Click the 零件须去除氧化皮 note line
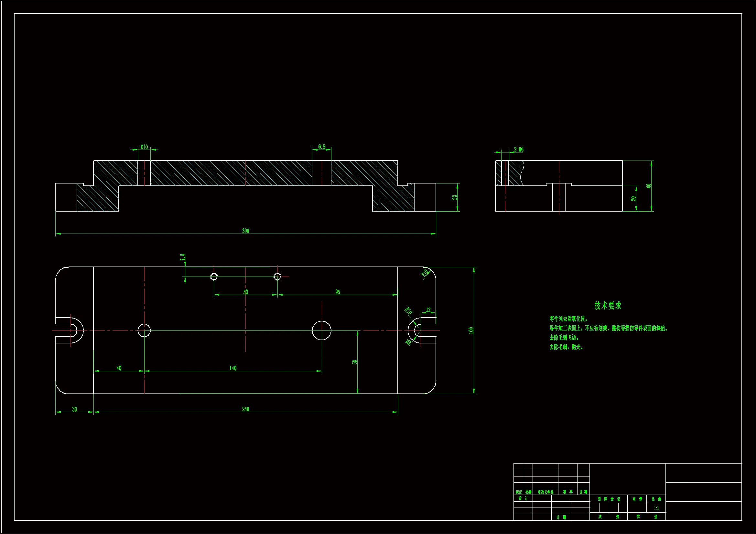This screenshot has height=534, width=756. click(568, 319)
